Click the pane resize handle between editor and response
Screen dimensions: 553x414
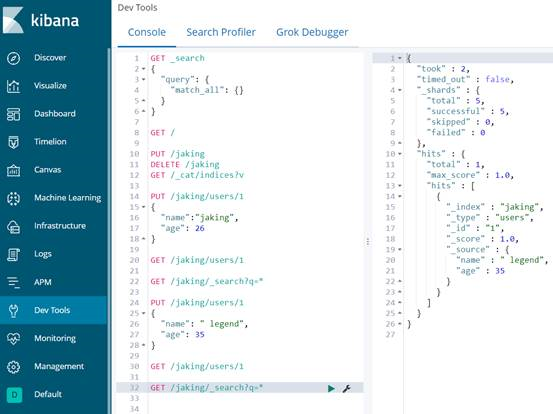pyautogui.click(x=368, y=242)
